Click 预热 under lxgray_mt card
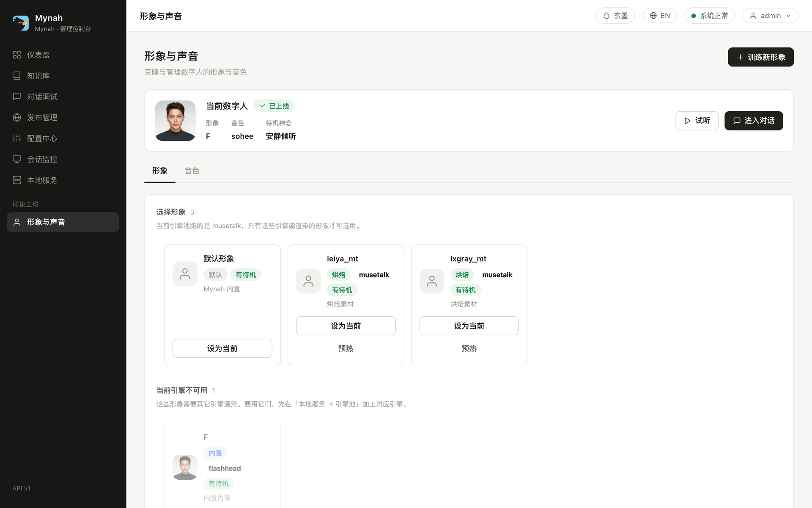The image size is (812, 508). click(x=469, y=348)
